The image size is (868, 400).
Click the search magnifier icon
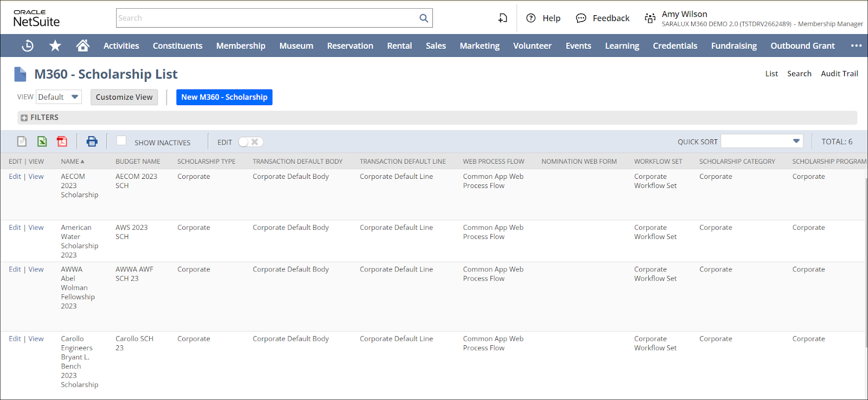click(x=424, y=18)
